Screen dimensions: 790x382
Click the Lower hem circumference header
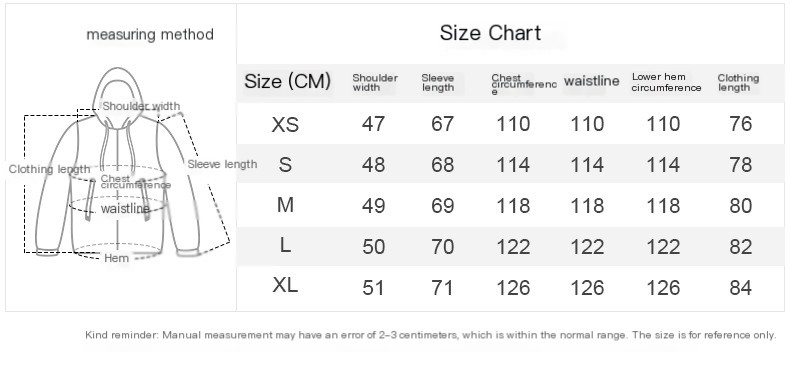click(x=666, y=82)
